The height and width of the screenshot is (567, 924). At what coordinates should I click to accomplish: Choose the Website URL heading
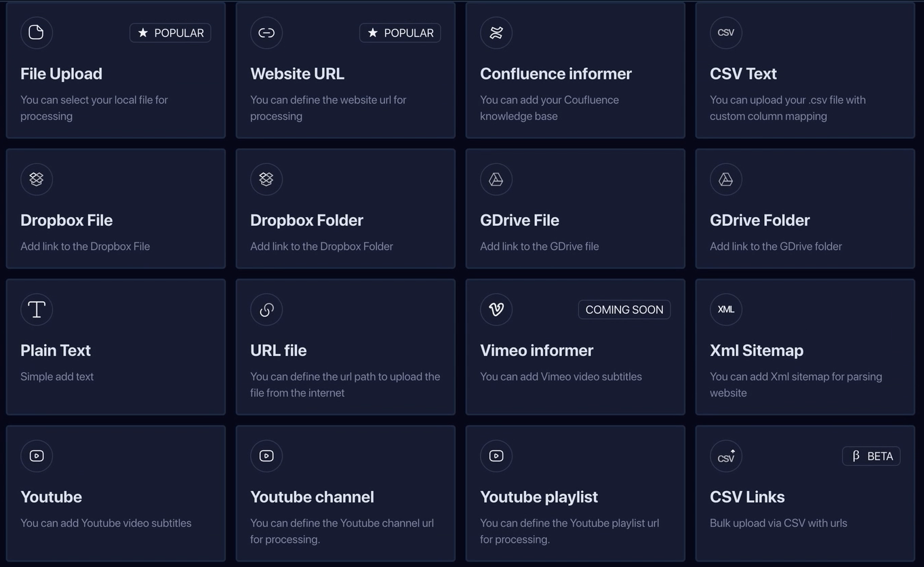pyautogui.click(x=297, y=73)
